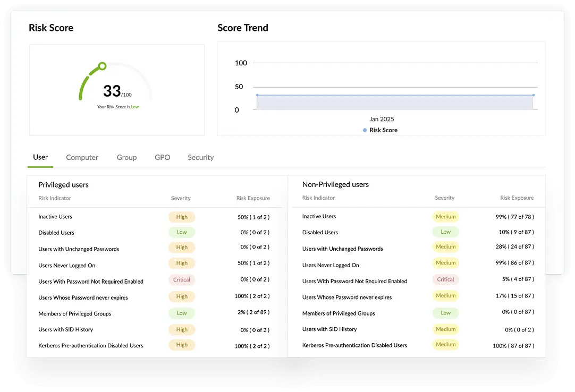Open Non-Privileged 'Disabled Users' indicator
This screenshot has height=392, width=575.
pos(320,233)
